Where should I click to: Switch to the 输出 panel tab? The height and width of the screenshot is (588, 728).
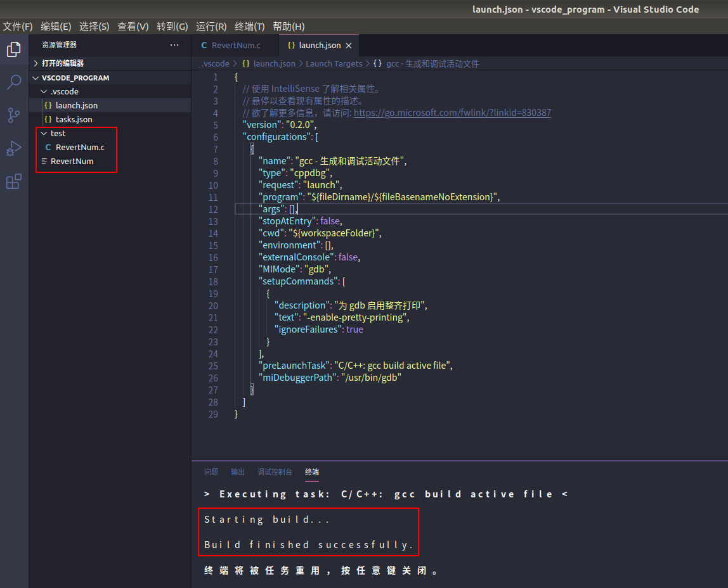click(x=238, y=471)
